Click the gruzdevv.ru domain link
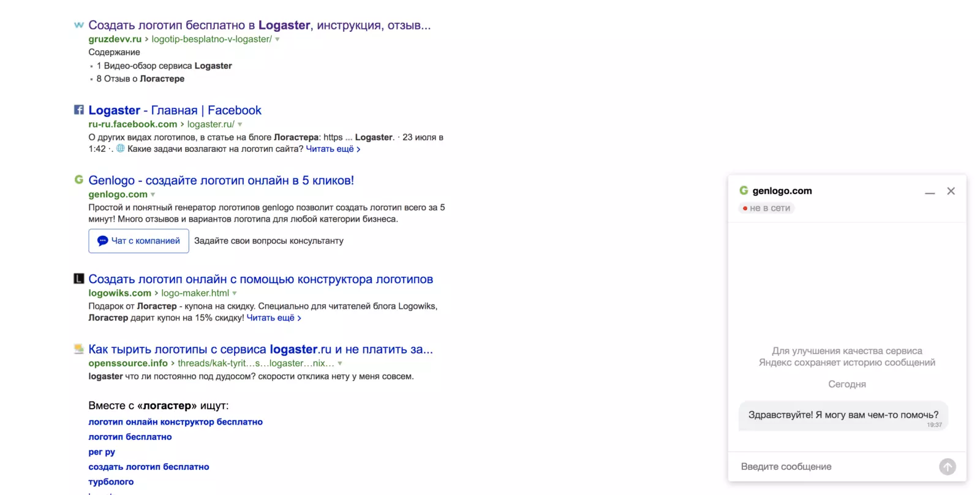The image size is (980, 495). coord(115,39)
